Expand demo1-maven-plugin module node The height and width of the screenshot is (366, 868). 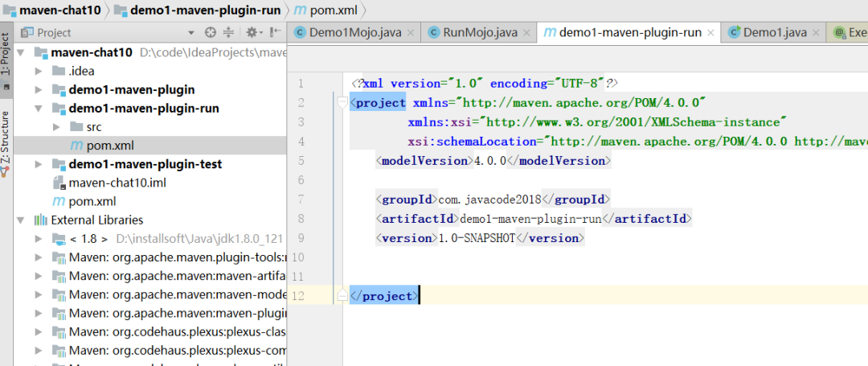39,90
